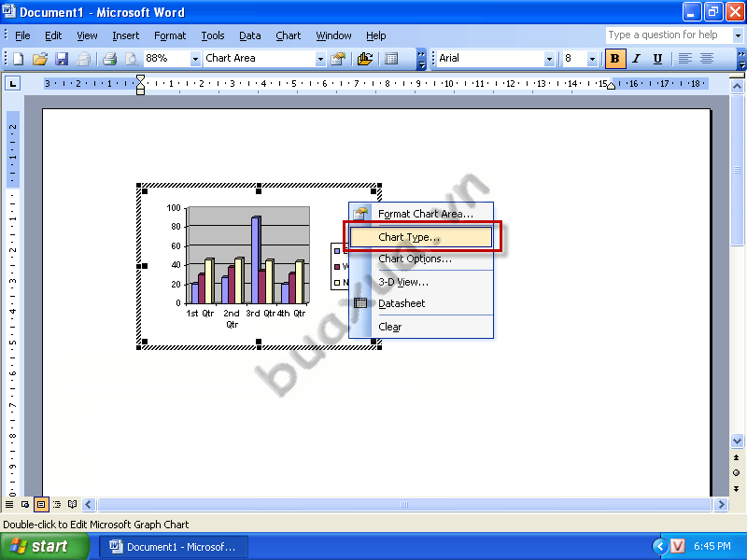Viewport: 747px width, 560px height.
Task: Expand Standard toolbar options chevron
Action: 421,59
